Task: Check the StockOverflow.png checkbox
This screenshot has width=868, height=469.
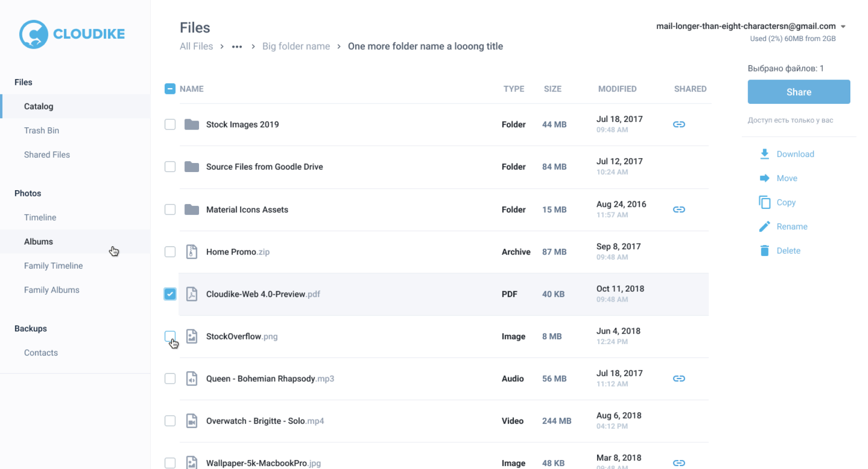Action: (x=170, y=336)
